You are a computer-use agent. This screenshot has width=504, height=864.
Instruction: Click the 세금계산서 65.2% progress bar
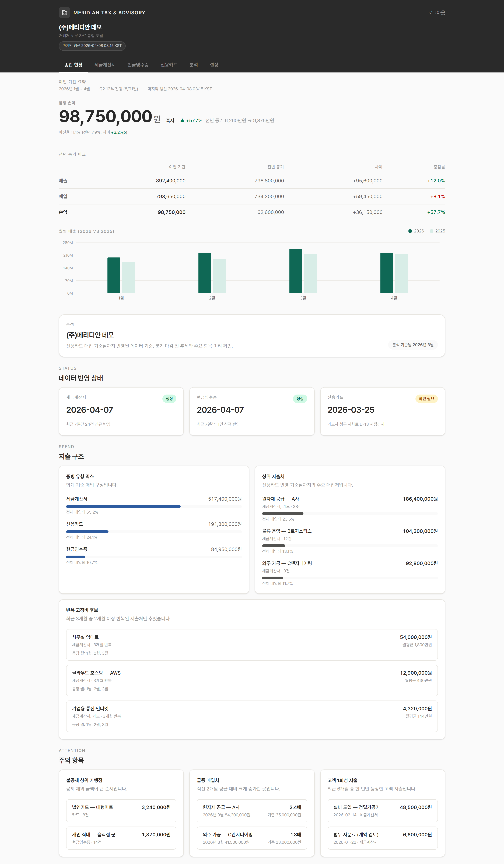click(x=123, y=506)
